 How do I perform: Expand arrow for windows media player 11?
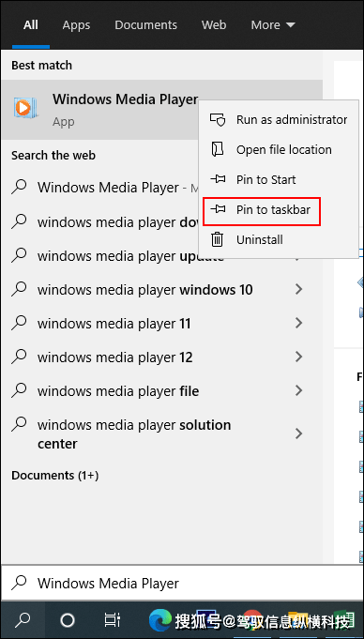[298, 324]
